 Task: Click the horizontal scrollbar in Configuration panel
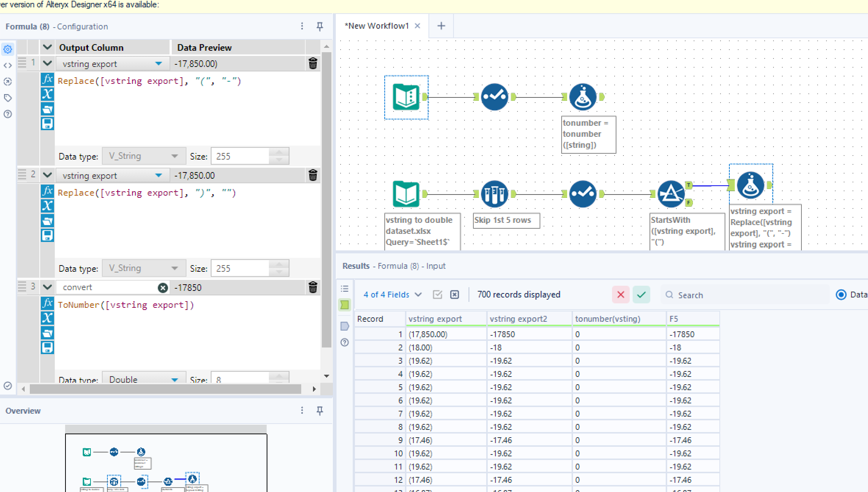point(166,389)
